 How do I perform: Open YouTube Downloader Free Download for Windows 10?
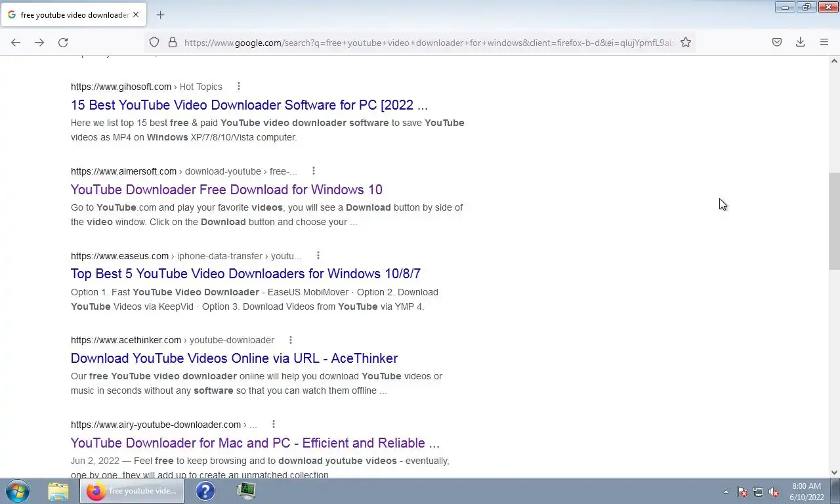click(x=226, y=190)
